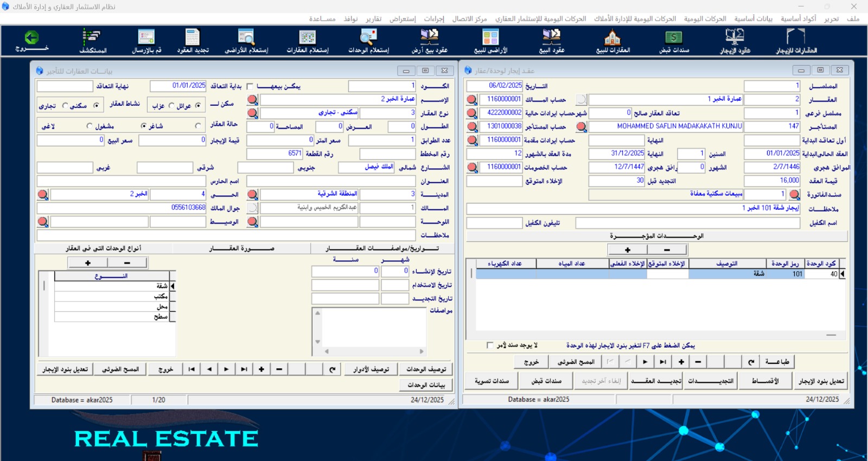Viewport: 868px width, 461px height.
Task: Open المستكشف explorer toolbar icon
Action: click(93, 41)
